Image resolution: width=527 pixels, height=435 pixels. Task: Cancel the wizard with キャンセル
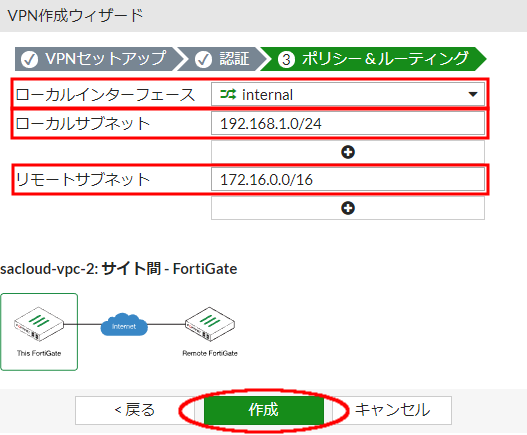(392, 410)
